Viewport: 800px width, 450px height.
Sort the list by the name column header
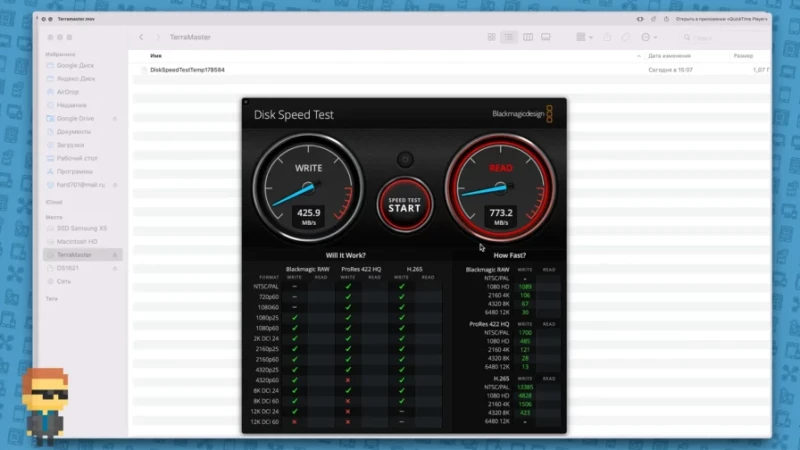(x=156, y=56)
